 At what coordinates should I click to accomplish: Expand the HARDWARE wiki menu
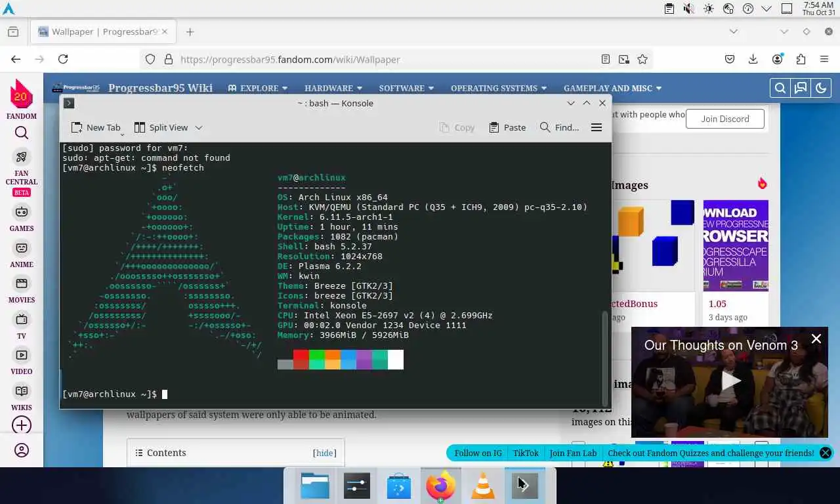[x=333, y=88]
